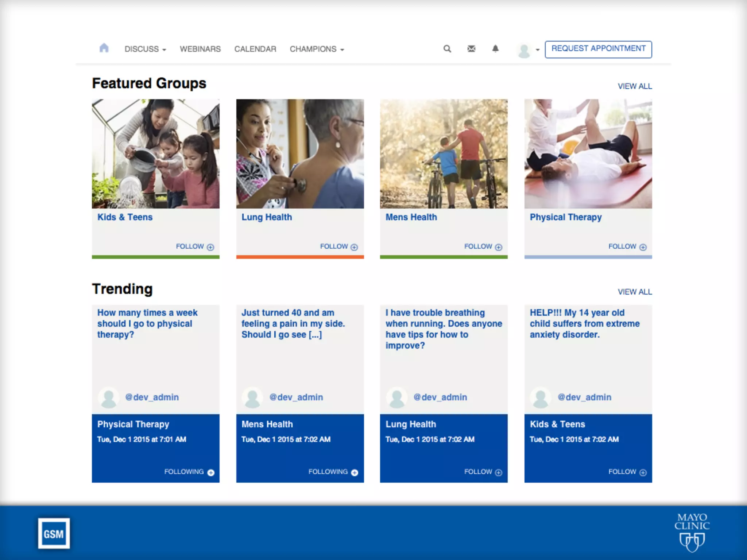Click View All for Featured Groups

(635, 86)
